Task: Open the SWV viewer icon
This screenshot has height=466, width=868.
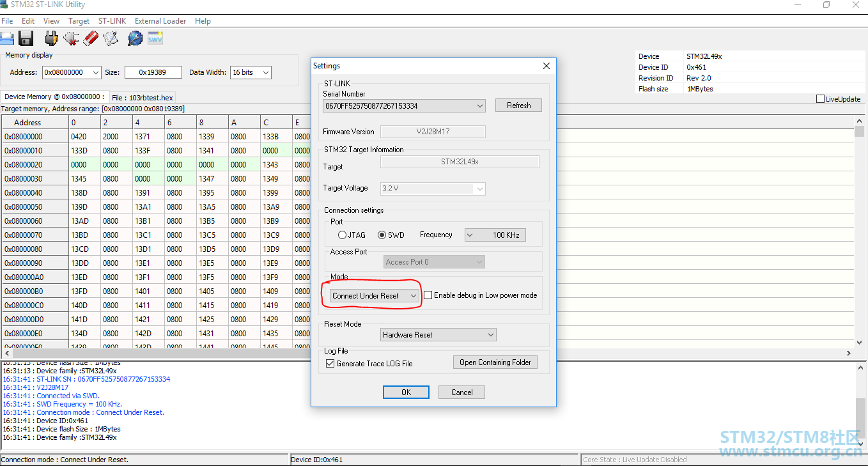Action: (x=155, y=38)
